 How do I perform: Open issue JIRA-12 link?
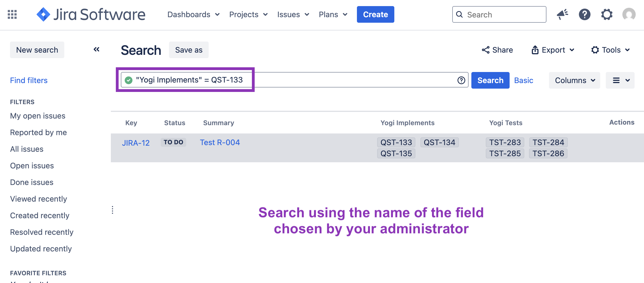point(136,143)
